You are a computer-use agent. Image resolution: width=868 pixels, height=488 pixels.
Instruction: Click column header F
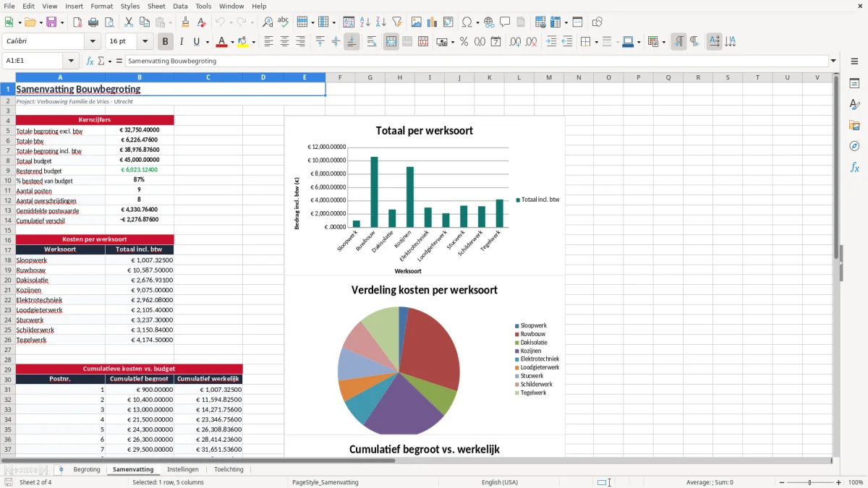pyautogui.click(x=340, y=77)
